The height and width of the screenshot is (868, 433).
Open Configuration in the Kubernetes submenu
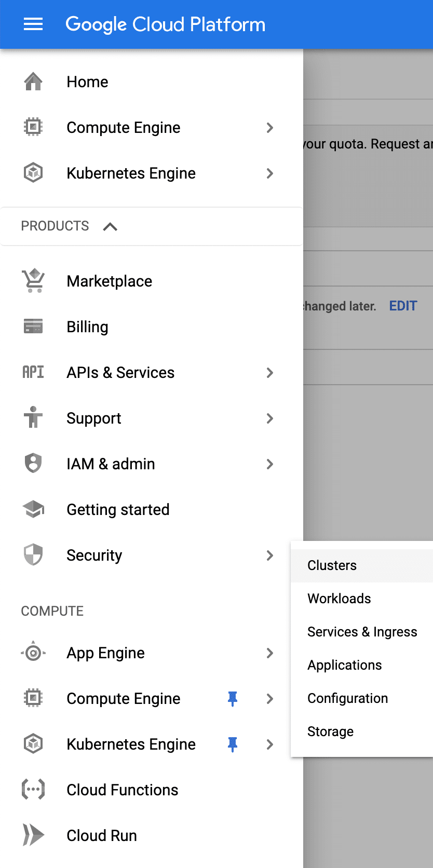click(362, 698)
